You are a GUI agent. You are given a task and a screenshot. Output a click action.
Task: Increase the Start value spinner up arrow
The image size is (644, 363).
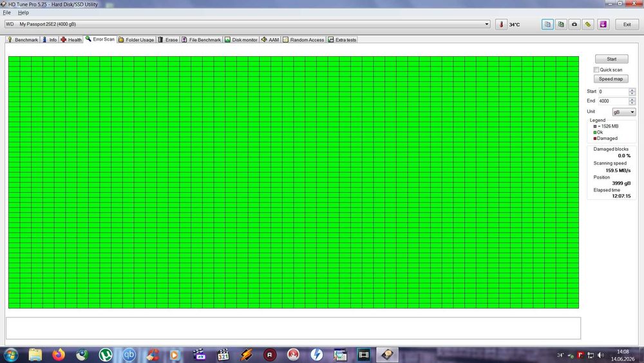point(632,90)
